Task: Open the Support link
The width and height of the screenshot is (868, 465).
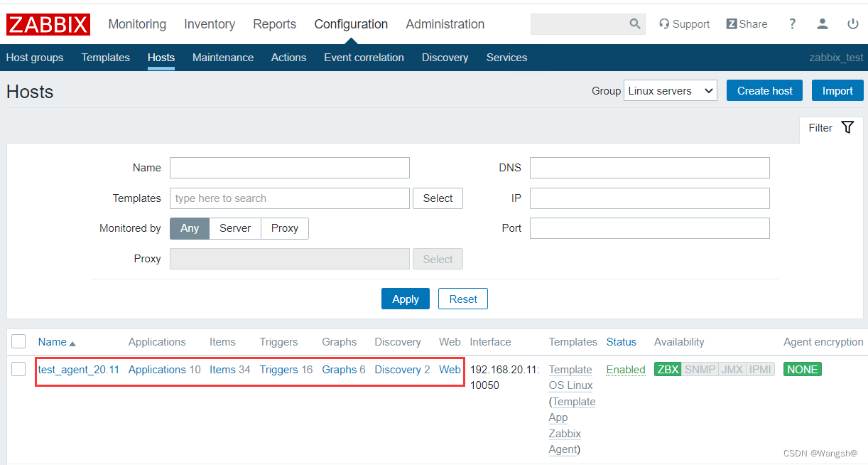Action: pos(684,24)
